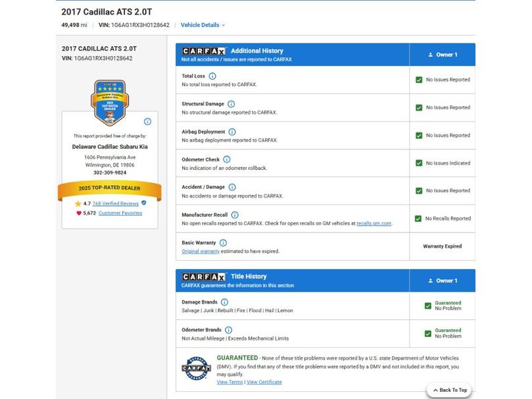The image size is (532, 399).
Task: Click Odometer Check green checkmark
Action: coord(419,163)
